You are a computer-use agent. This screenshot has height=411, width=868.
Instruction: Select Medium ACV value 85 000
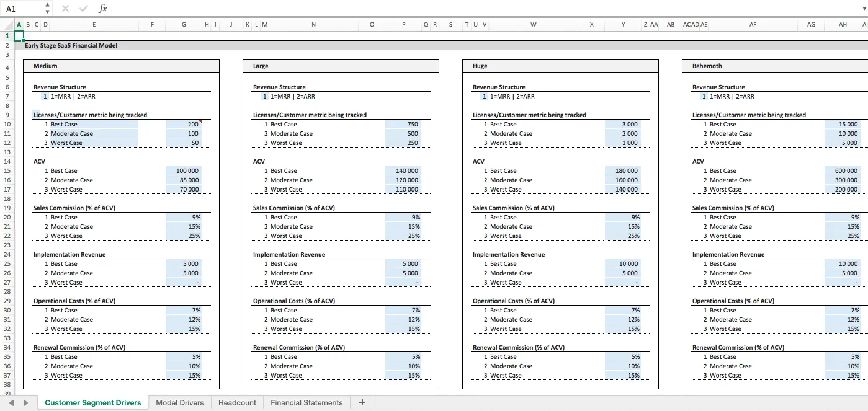click(x=184, y=180)
